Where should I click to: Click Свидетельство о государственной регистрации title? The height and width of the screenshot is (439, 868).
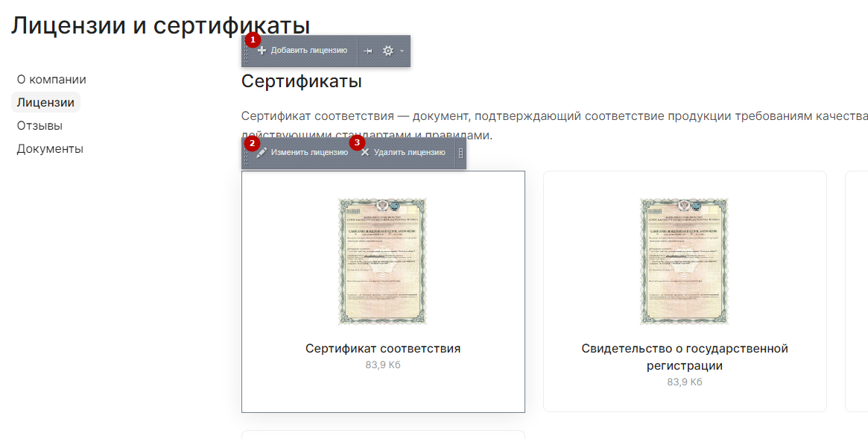pyautogui.click(x=685, y=357)
